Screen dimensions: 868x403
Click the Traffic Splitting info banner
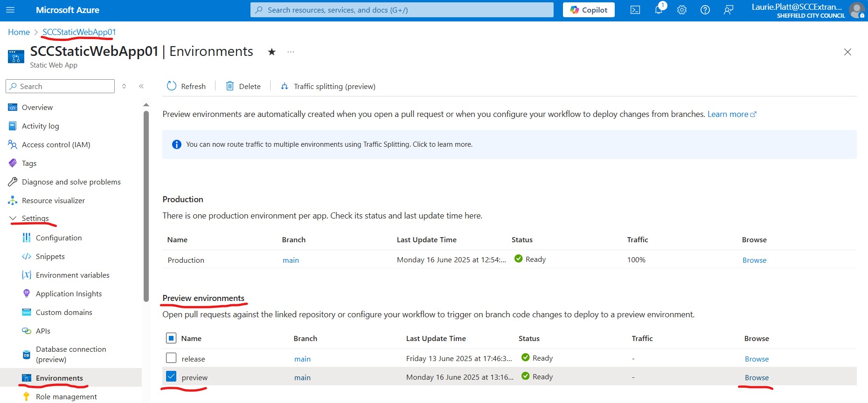click(509, 144)
